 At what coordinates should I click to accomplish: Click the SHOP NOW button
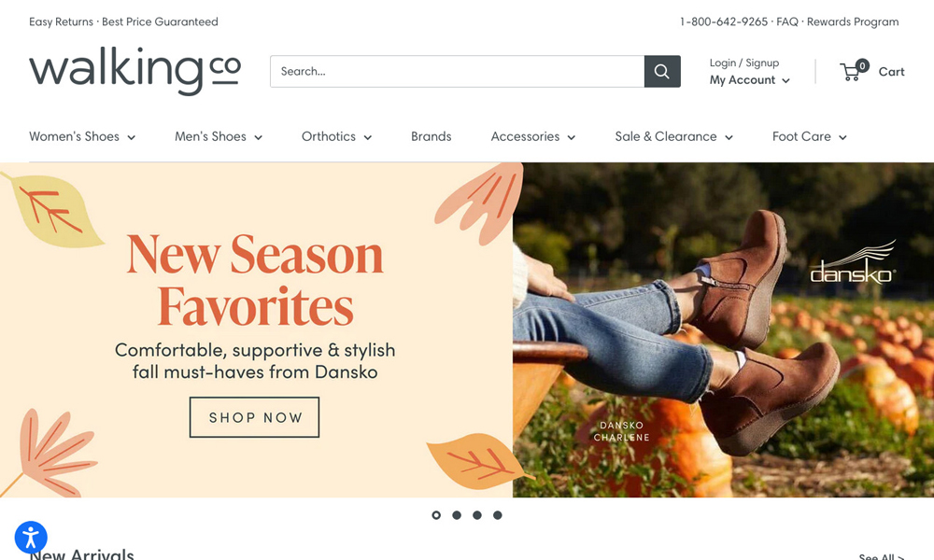(254, 417)
